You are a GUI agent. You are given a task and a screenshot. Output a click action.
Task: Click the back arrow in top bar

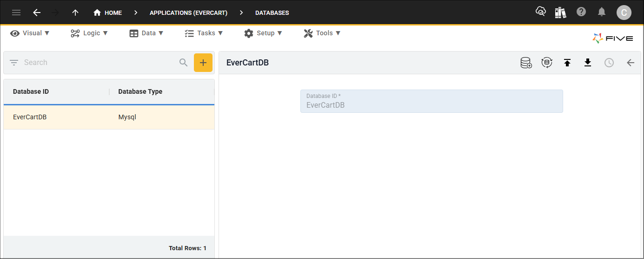pos(37,13)
